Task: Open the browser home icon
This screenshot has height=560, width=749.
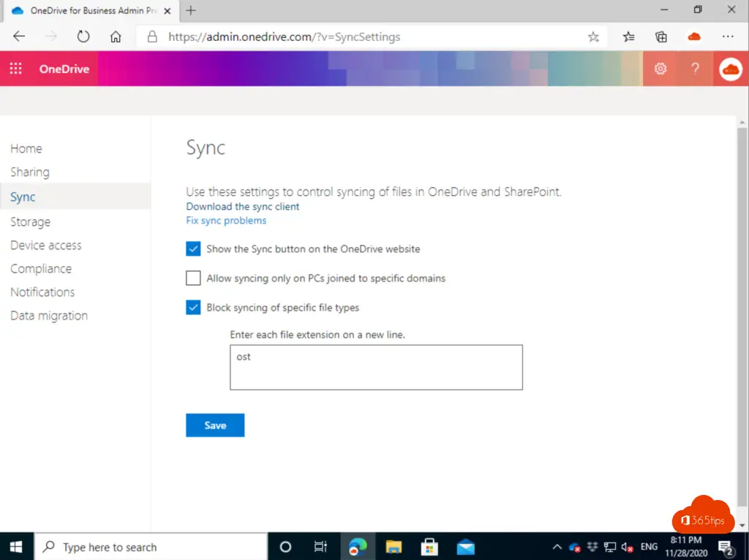Action: coord(116,37)
